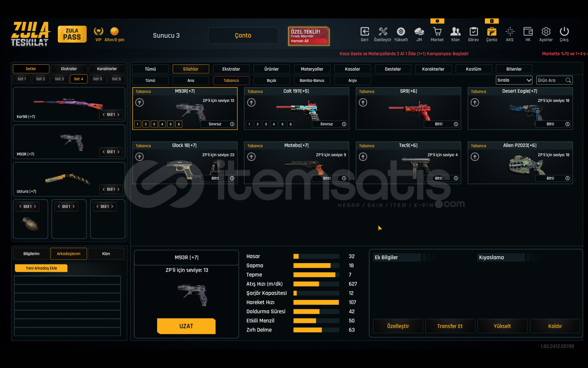
Task: Click the upgrade arrow on Colt 1911[+5] card
Action: 251,102
